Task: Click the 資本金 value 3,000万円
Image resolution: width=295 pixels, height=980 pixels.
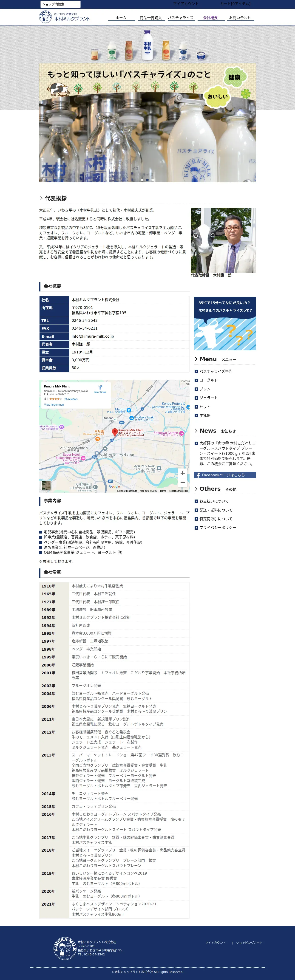Action: click(x=81, y=360)
